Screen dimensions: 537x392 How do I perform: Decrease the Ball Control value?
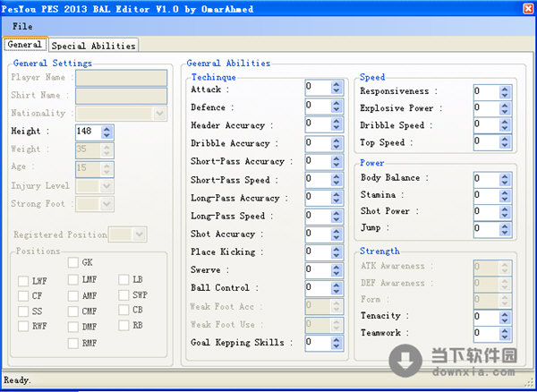tap(337, 292)
